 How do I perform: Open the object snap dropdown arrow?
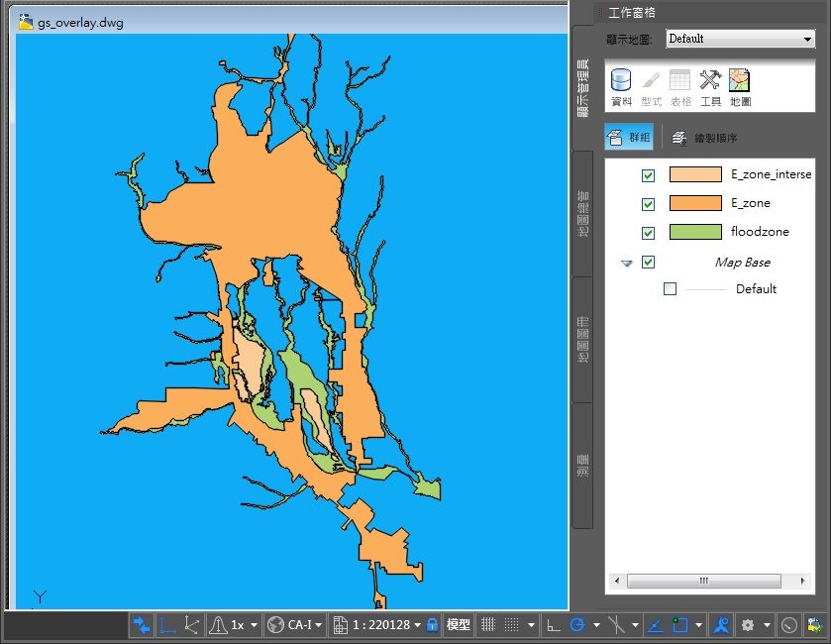pyautogui.click(x=698, y=625)
